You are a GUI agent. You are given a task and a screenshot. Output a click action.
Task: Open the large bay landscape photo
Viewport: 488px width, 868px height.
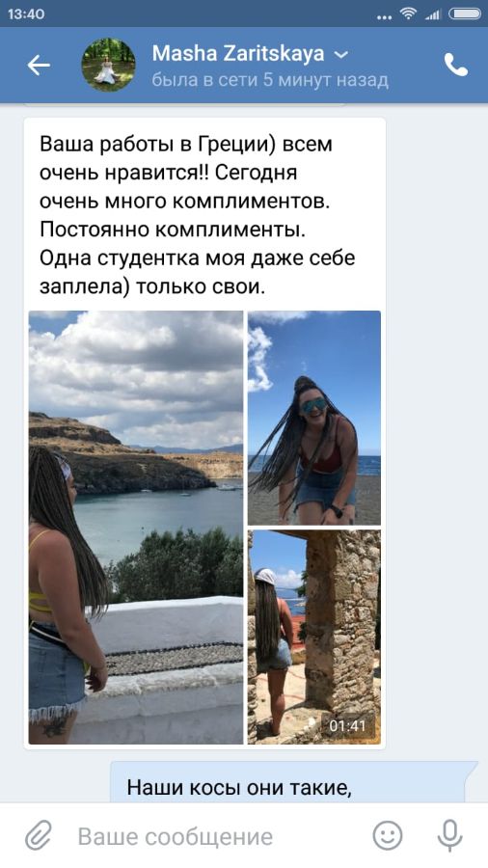(136, 527)
